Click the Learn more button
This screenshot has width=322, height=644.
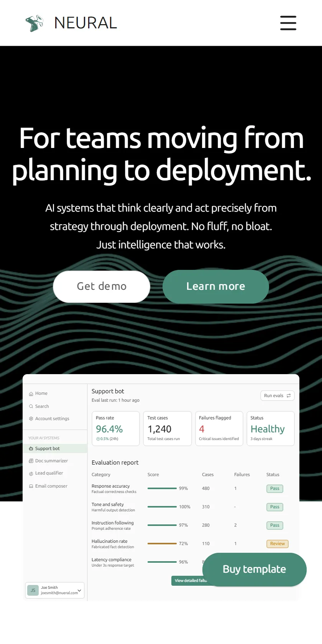(x=216, y=286)
